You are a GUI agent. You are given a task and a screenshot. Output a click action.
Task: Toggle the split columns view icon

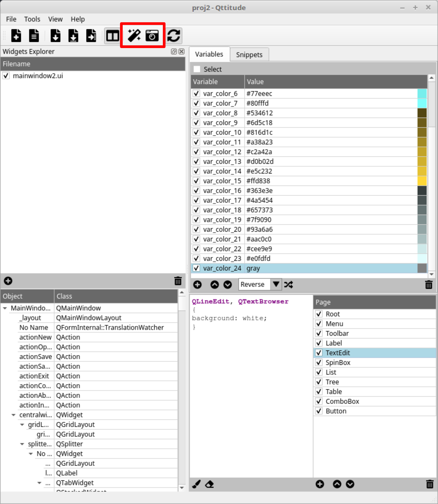click(112, 36)
